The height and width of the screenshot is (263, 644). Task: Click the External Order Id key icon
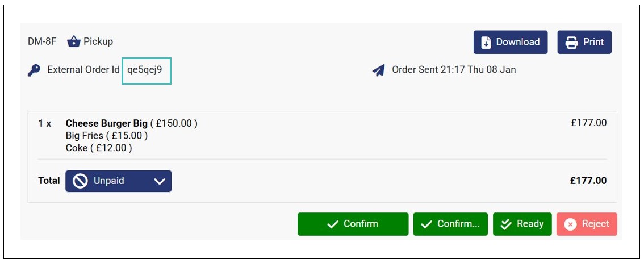34,70
